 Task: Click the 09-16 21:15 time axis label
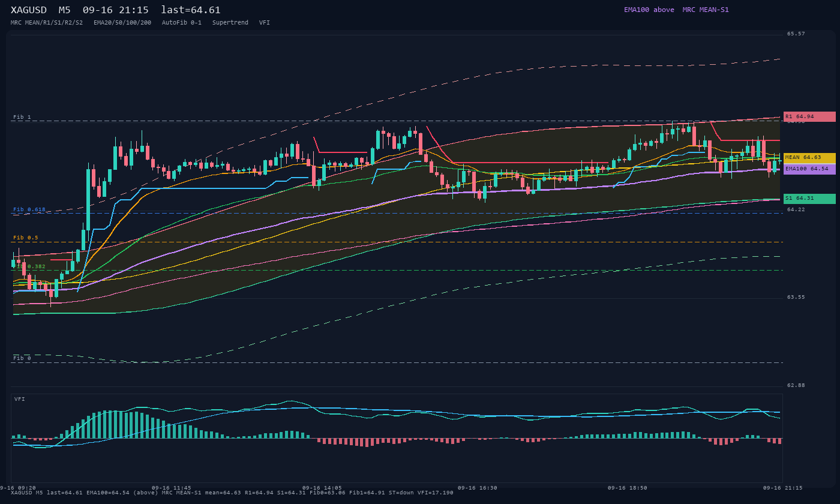[x=782, y=488]
